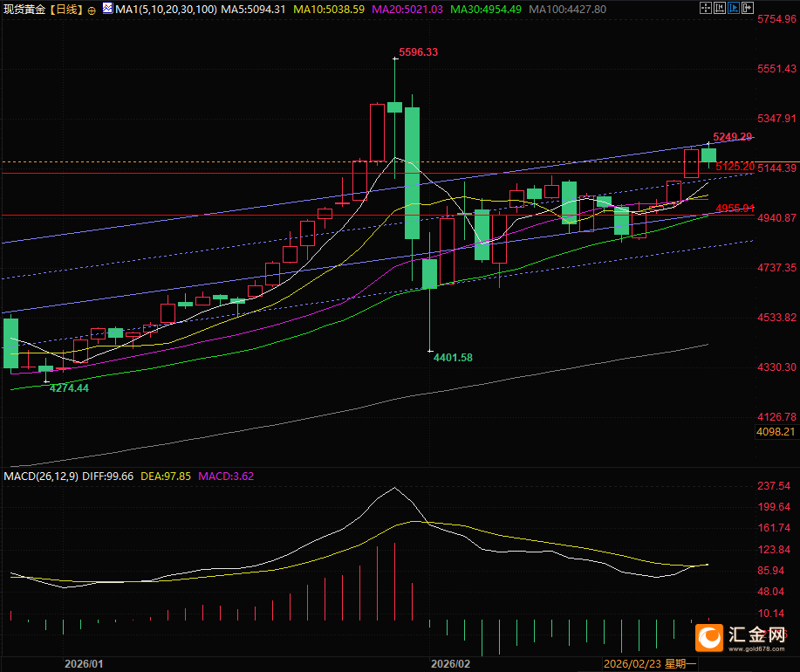Click the 4737.35 axis price
The image size is (800, 672).
[x=777, y=267]
